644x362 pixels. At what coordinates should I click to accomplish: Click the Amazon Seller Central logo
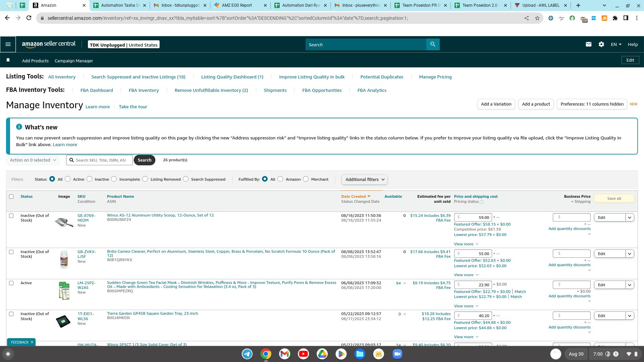pyautogui.click(x=49, y=44)
